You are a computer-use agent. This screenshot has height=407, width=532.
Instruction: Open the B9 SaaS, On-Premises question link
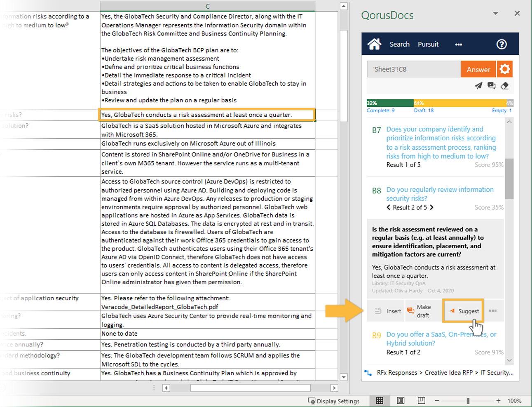(x=441, y=339)
